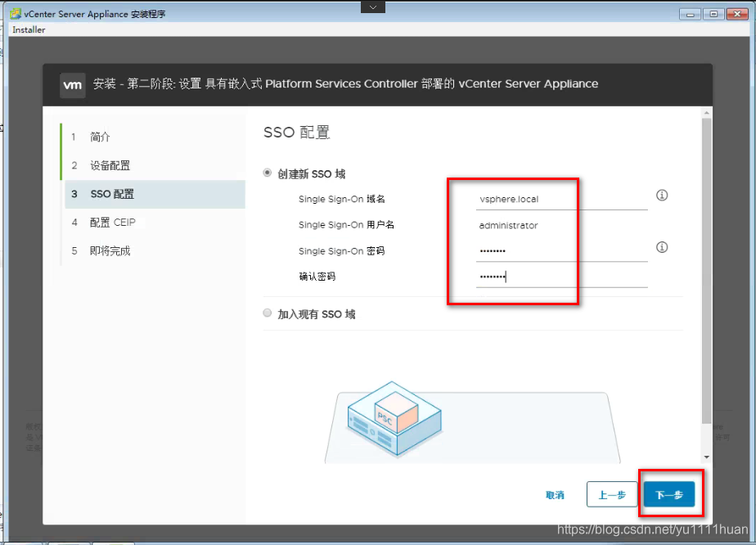This screenshot has width=756, height=545.
Task: Click the 取消 link
Action: 555,495
